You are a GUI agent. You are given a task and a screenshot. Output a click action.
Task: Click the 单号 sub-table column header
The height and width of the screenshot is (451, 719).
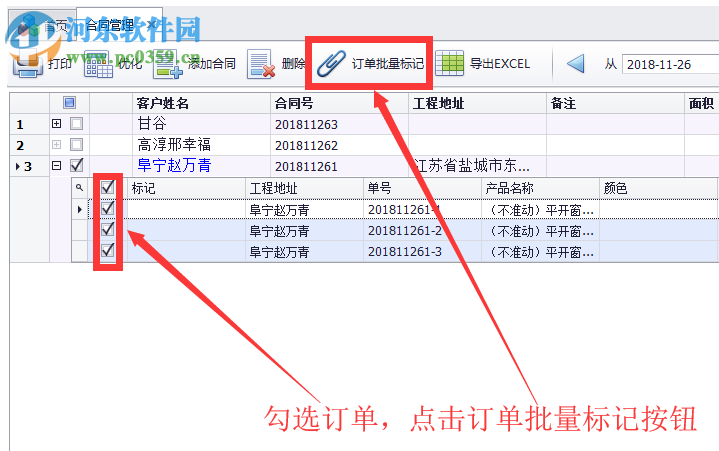coord(422,188)
